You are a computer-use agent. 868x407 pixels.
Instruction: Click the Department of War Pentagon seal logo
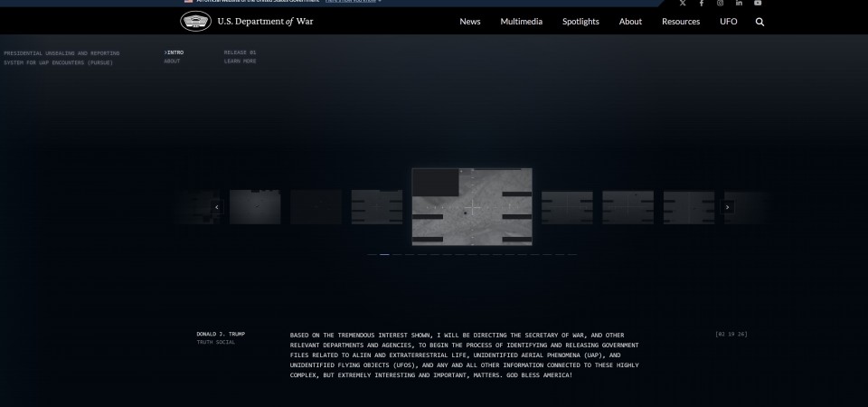click(x=195, y=21)
